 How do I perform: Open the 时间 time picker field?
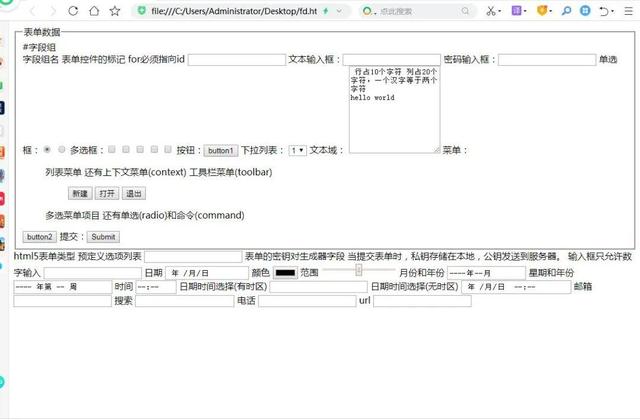click(x=156, y=287)
